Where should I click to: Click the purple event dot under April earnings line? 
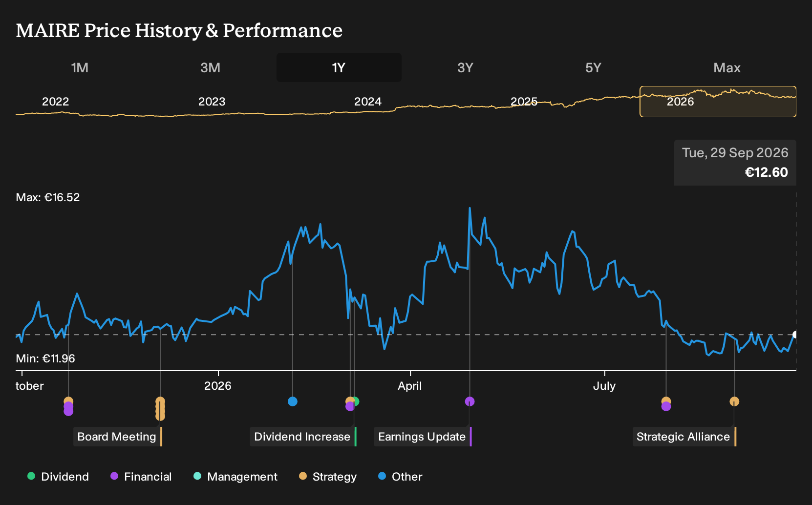coord(470,401)
